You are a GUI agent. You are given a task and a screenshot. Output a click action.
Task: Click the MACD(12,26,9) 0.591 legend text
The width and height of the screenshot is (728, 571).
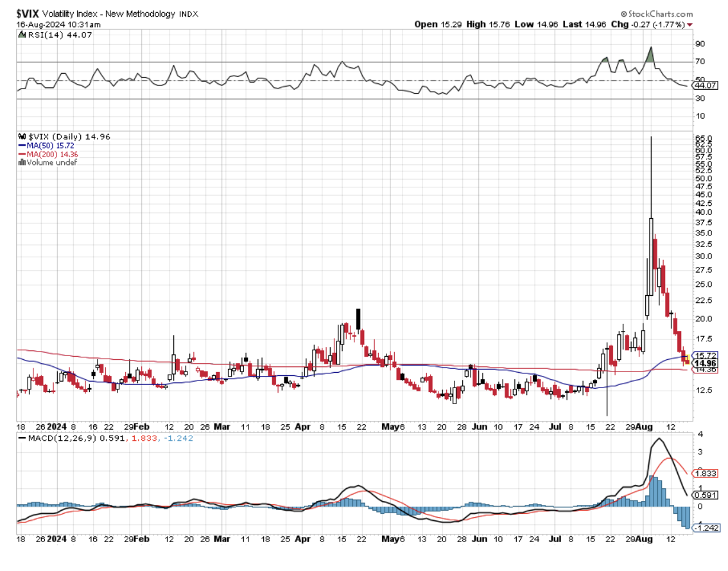[76, 438]
